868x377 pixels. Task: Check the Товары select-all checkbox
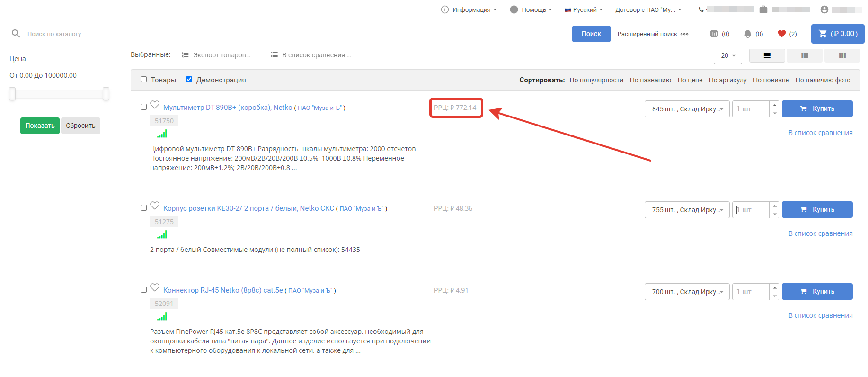click(x=144, y=80)
